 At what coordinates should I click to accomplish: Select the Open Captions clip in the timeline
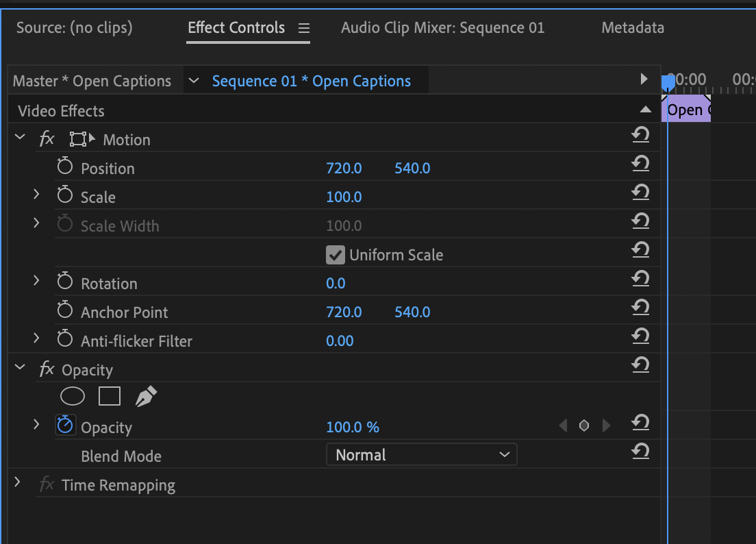[x=688, y=110]
